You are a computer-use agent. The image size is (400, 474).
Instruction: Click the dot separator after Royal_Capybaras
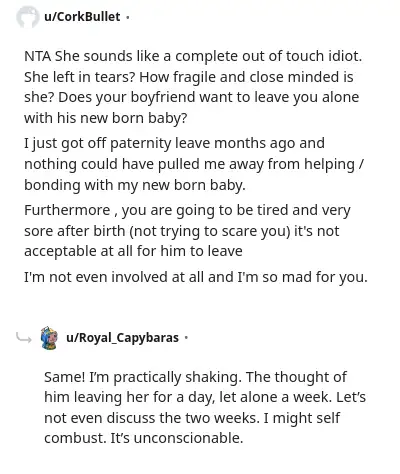(186, 338)
